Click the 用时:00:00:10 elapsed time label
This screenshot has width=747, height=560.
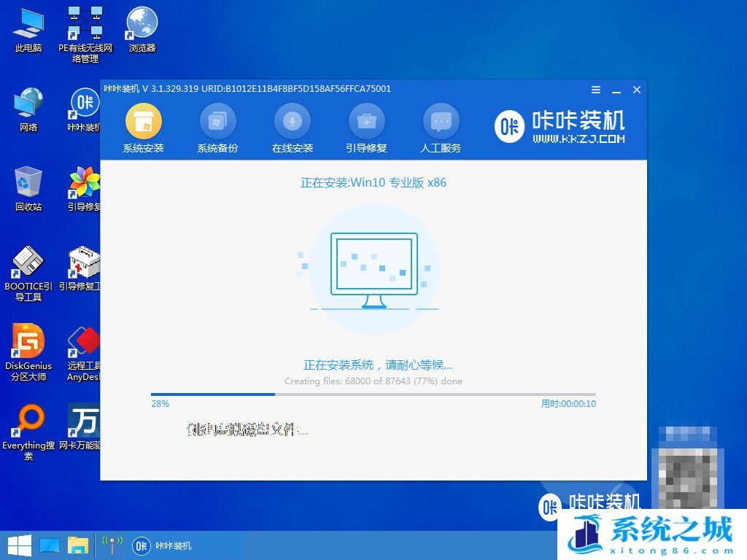568,404
